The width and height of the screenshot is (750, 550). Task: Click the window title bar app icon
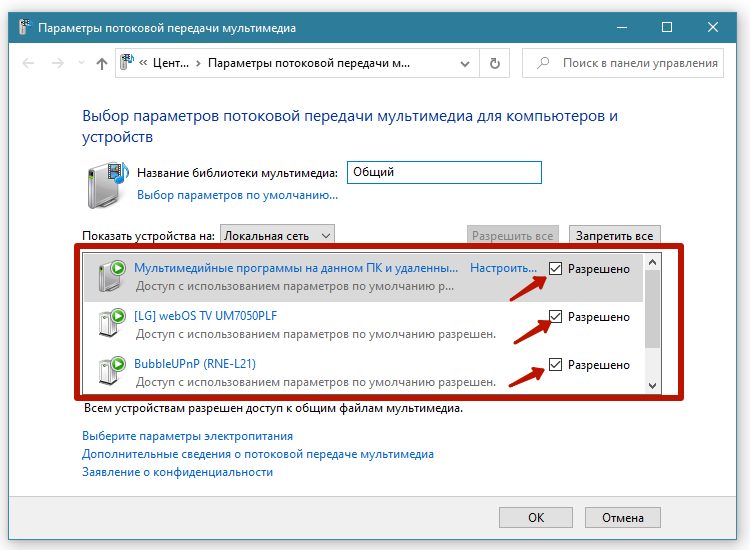pyautogui.click(x=24, y=27)
